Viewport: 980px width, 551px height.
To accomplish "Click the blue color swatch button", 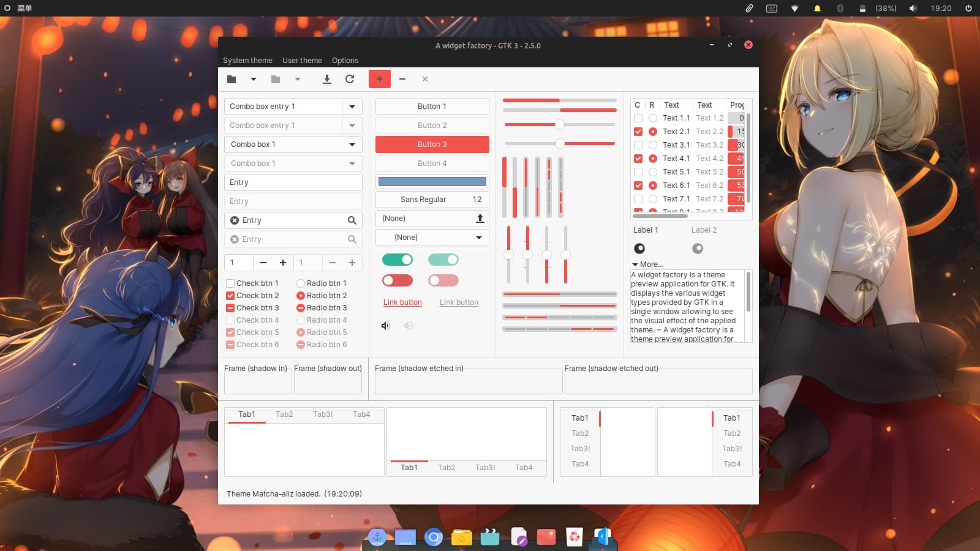I will (x=432, y=182).
